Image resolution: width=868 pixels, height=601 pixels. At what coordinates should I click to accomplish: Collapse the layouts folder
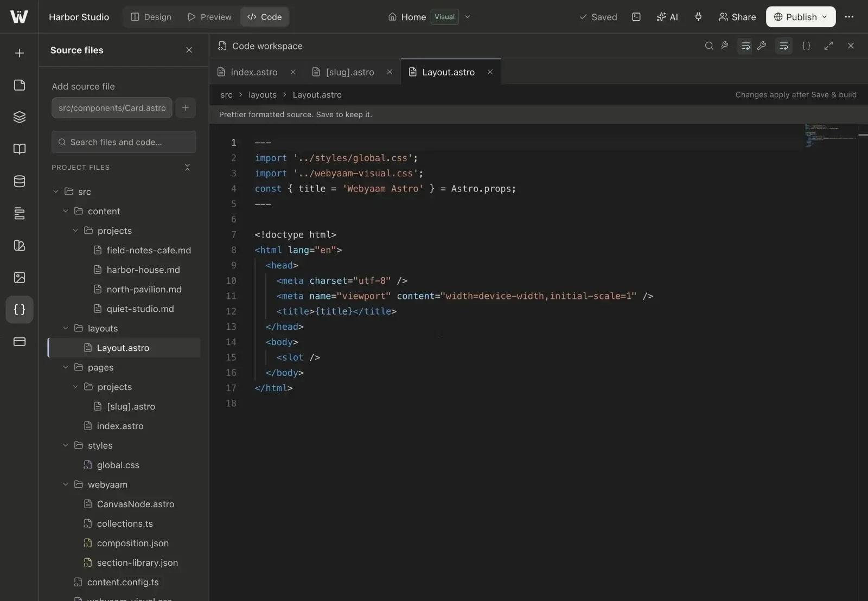[66, 328]
